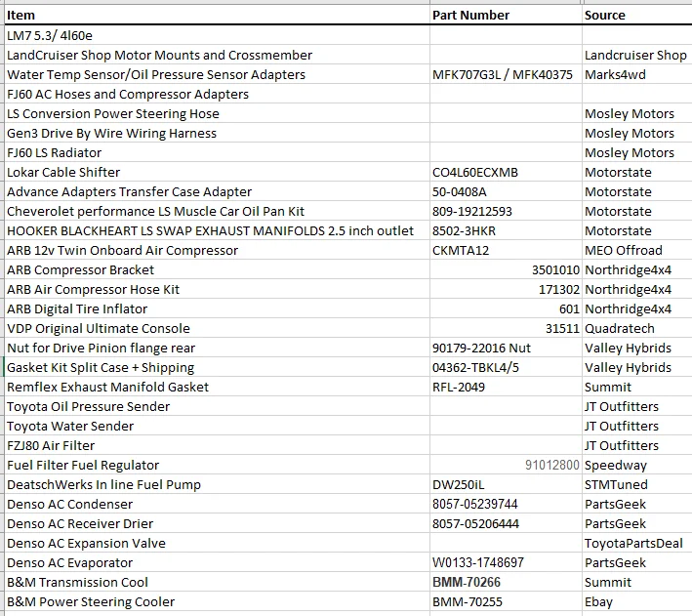Select 'Remflex Exhaust Manifold Gasket' cell
Image resolution: width=692 pixels, height=616 pixels.
217,387
